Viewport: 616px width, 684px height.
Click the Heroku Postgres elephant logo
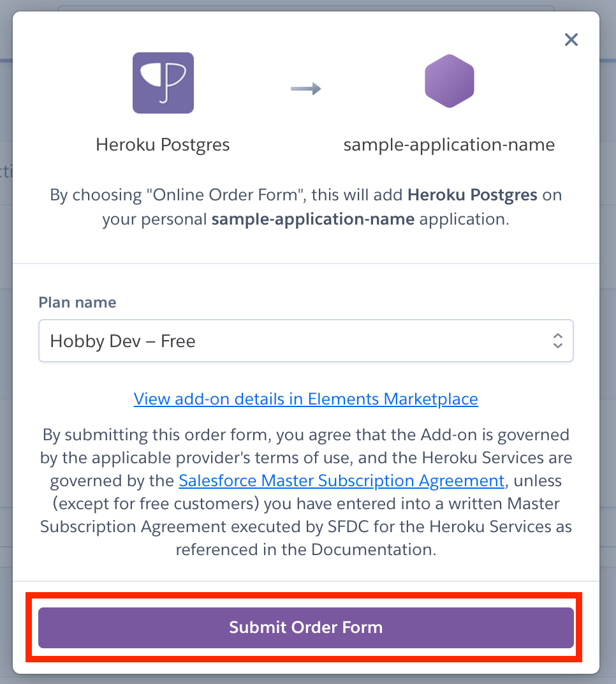tap(163, 83)
